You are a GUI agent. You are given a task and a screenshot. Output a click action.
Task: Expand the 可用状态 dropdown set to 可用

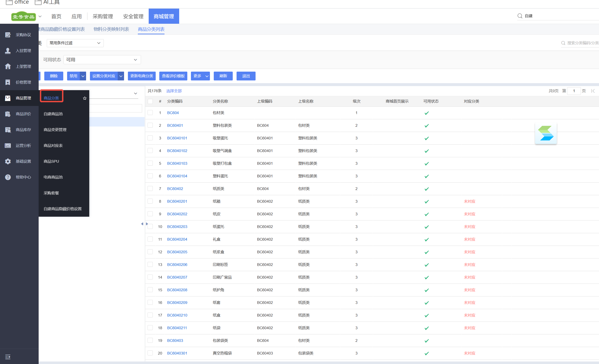102,60
